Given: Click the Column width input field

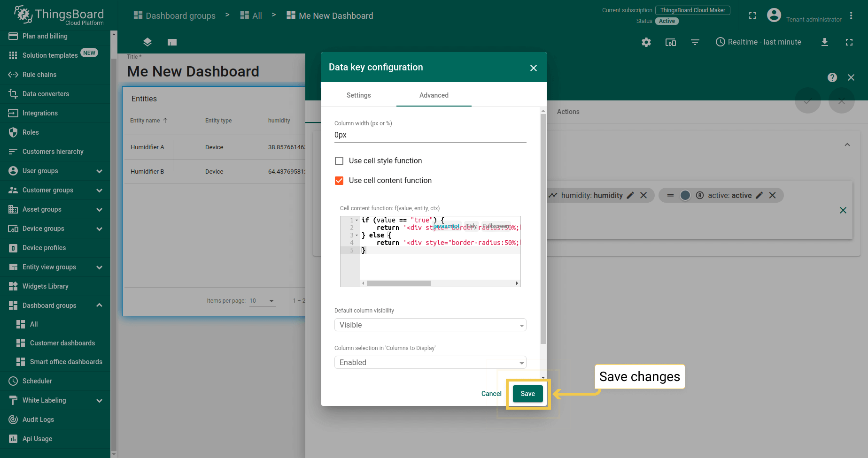Looking at the screenshot, I should [430, 135].
